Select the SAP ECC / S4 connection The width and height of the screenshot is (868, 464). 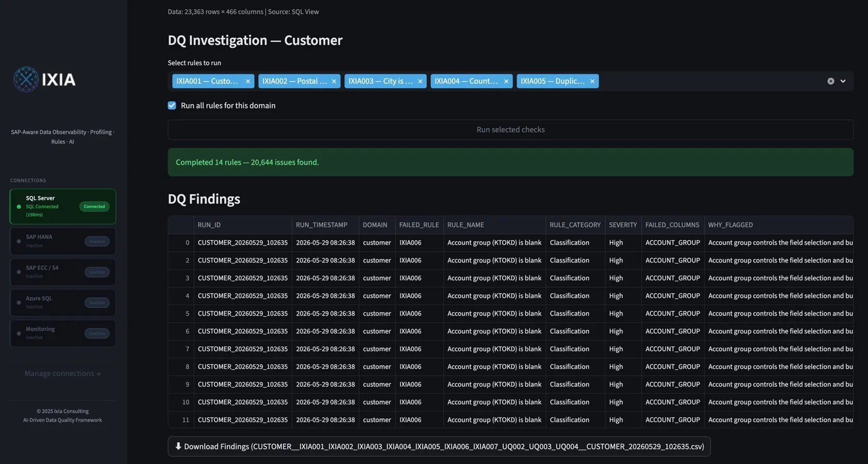(63, 272)
